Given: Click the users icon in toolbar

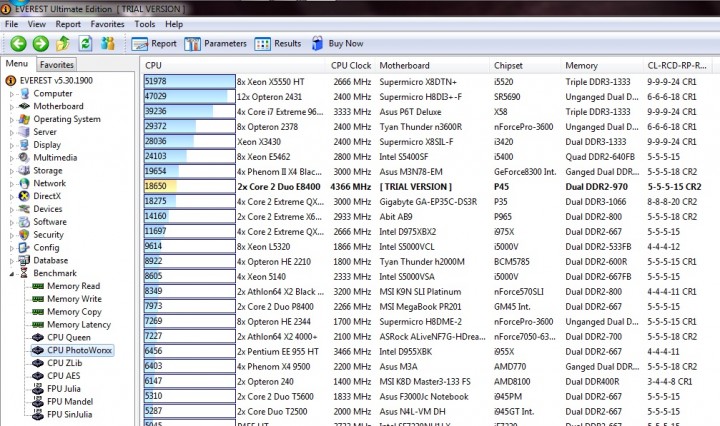Looking at the screenshot, I should (108, 44).
